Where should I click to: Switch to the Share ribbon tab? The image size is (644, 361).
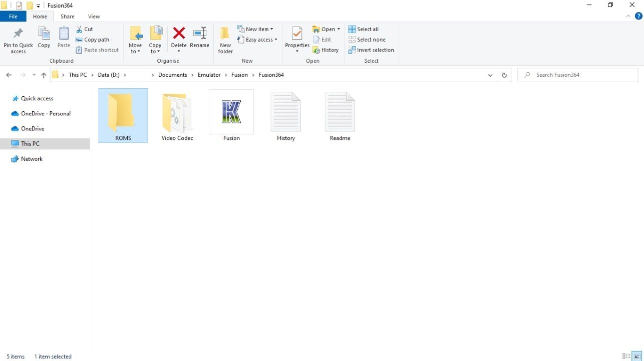(68, 17)
